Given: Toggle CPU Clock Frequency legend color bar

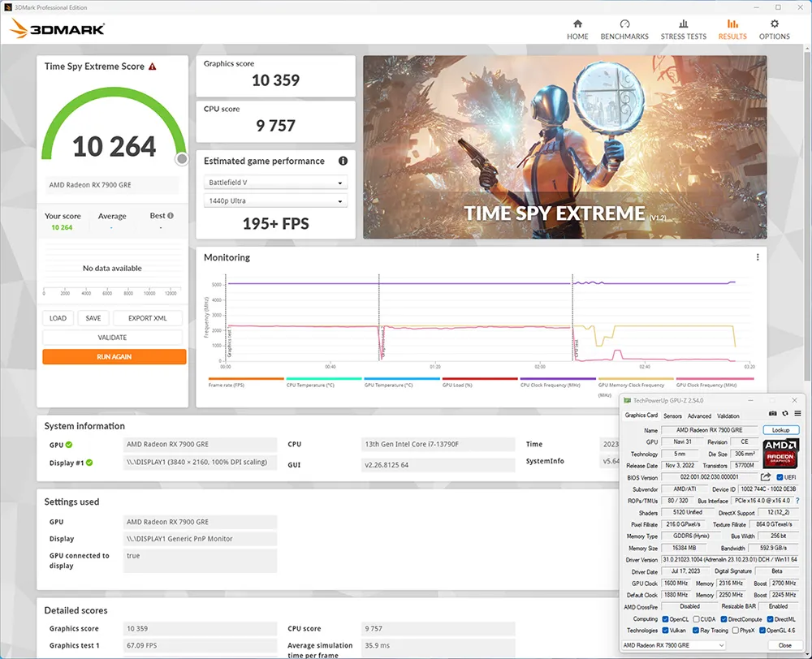Looking at the screenshot, I should tap(558, 379).
